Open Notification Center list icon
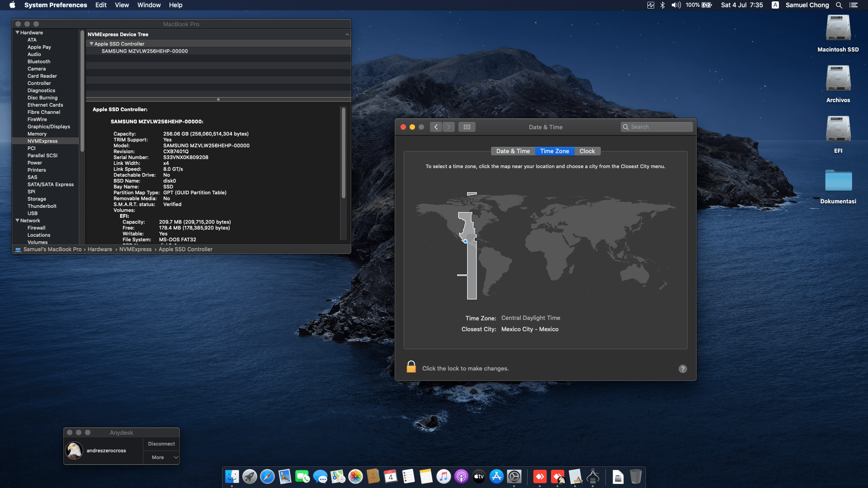 853,5
